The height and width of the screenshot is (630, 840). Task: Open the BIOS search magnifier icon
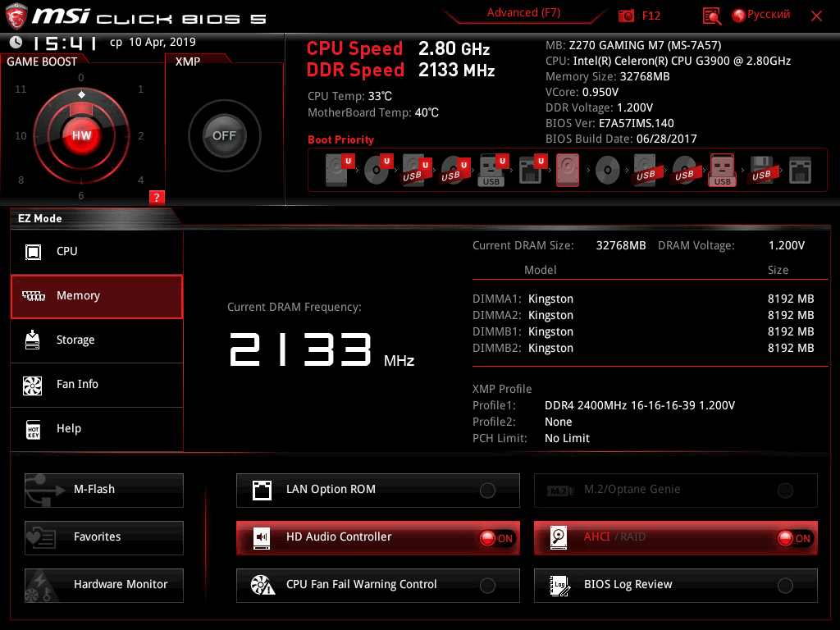tap(711, 16)
